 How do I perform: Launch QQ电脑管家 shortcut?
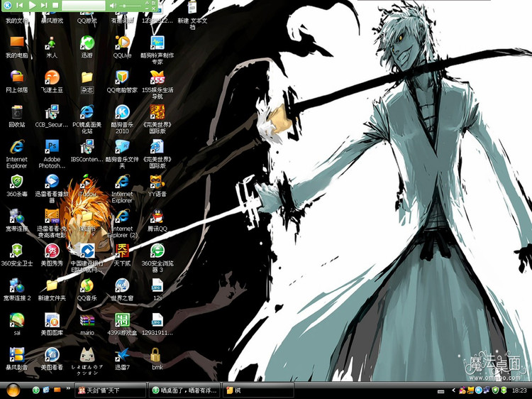(x=122, y=82)
